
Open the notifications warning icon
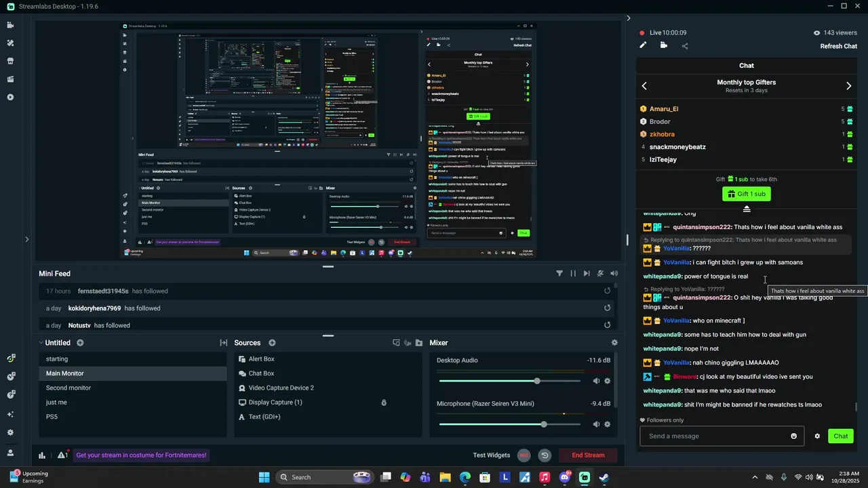(x=62, y=455)
